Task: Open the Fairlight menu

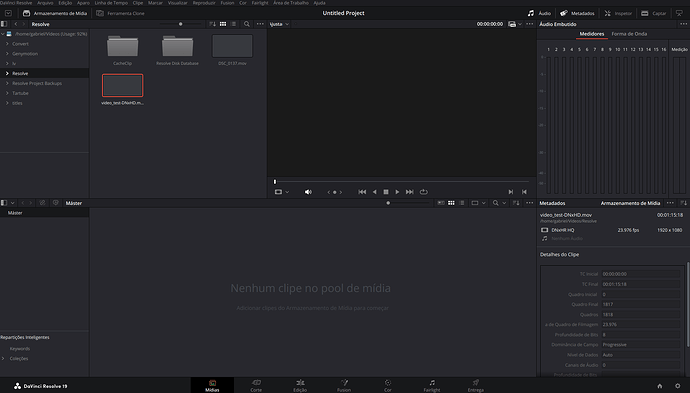Action: 260,3
